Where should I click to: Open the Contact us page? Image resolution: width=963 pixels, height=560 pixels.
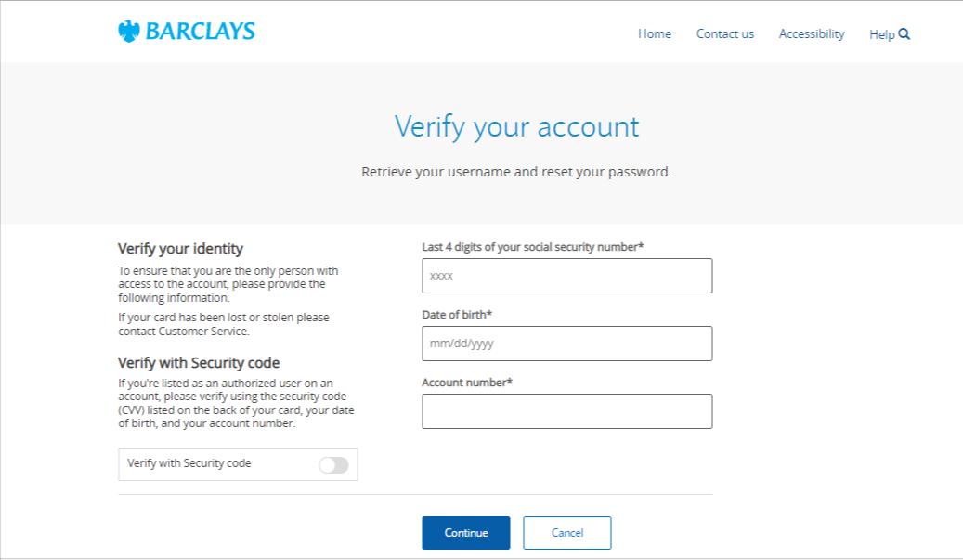724,33
